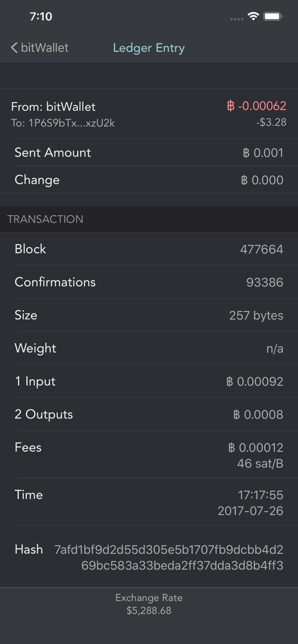The height and width of the screenshot is (644, 298).
Task: Tap the Exchange Rate footer
Action: (149, 604)
